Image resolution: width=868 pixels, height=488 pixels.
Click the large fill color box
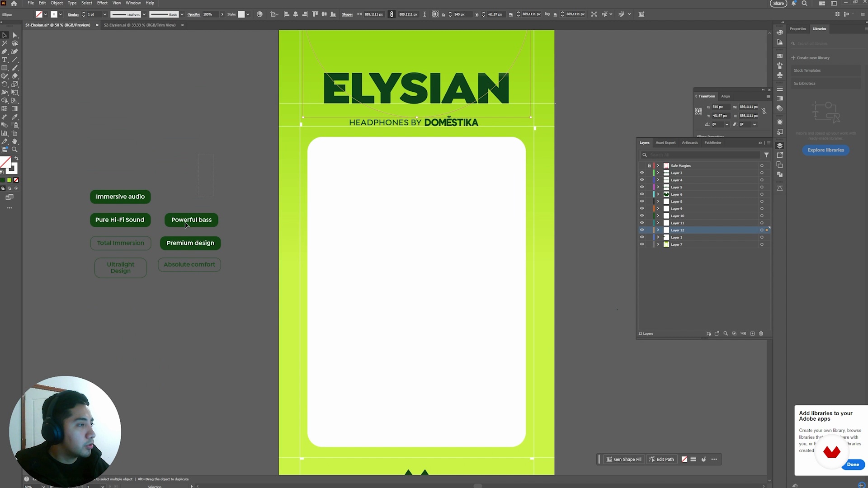pyautogui.click(x=5, y=162)
